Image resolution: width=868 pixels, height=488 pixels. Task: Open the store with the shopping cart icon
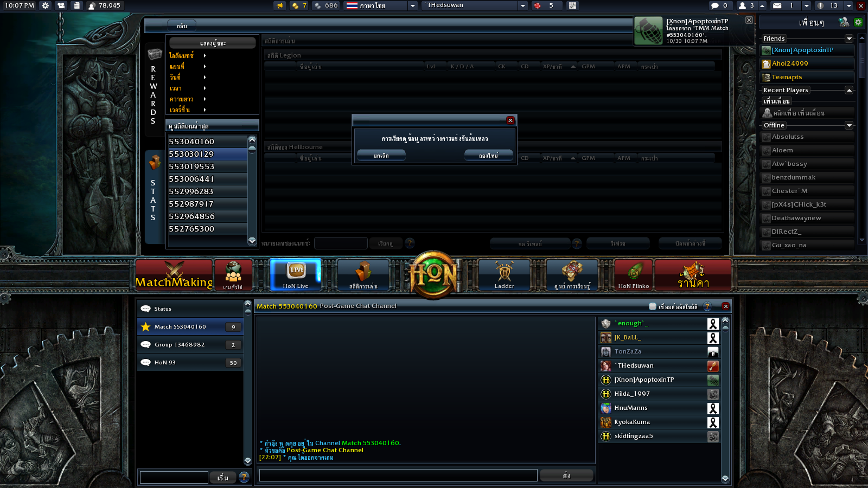(x=693, y=275)
